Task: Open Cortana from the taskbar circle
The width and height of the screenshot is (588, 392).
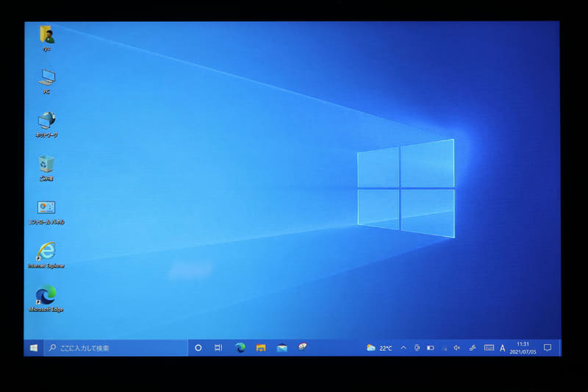Action: click(198, 348)
